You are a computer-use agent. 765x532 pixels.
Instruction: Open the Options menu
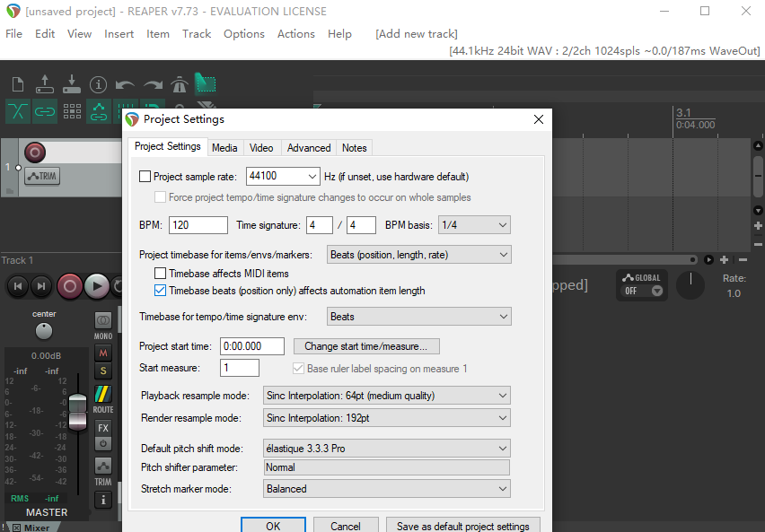(x=244, y=34)
